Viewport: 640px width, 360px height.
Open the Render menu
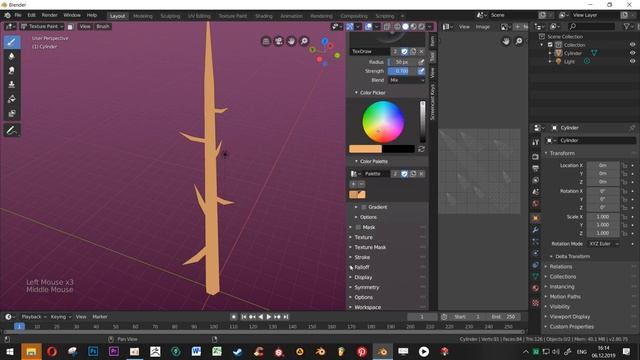coord(49,15)
